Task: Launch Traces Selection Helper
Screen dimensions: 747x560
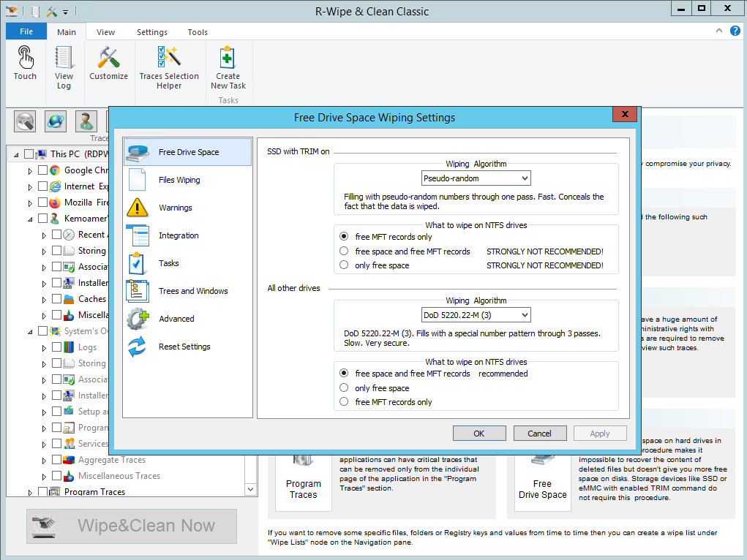Action: click(169, 67)
